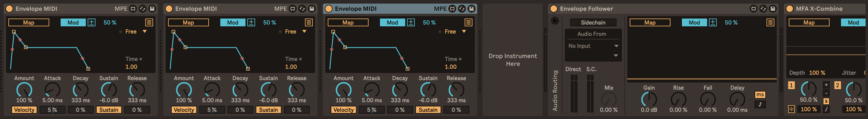Screen dimensions: 868x119
Task: Click Map button in second Envelope MIDI
Action: tap(188, 22)
